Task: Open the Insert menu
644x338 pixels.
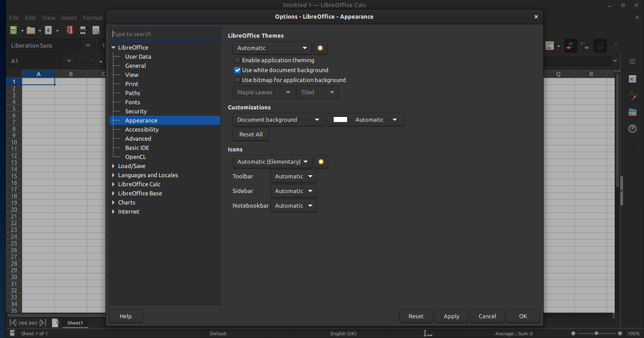Action: 69,18
